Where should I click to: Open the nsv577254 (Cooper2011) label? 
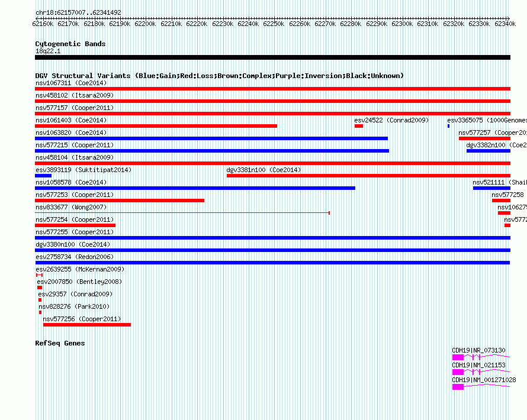click(x=75, y=219)
